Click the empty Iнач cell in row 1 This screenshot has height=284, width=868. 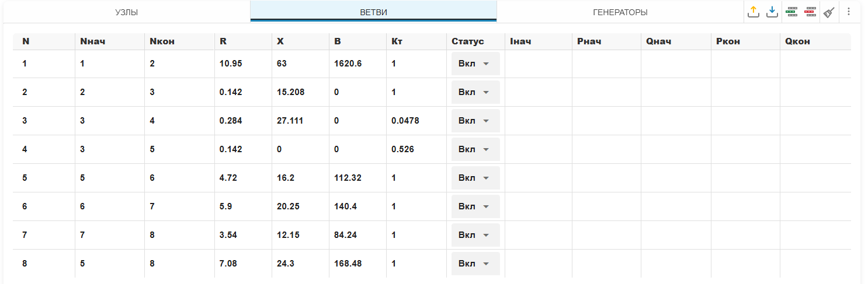click(537, 64)
